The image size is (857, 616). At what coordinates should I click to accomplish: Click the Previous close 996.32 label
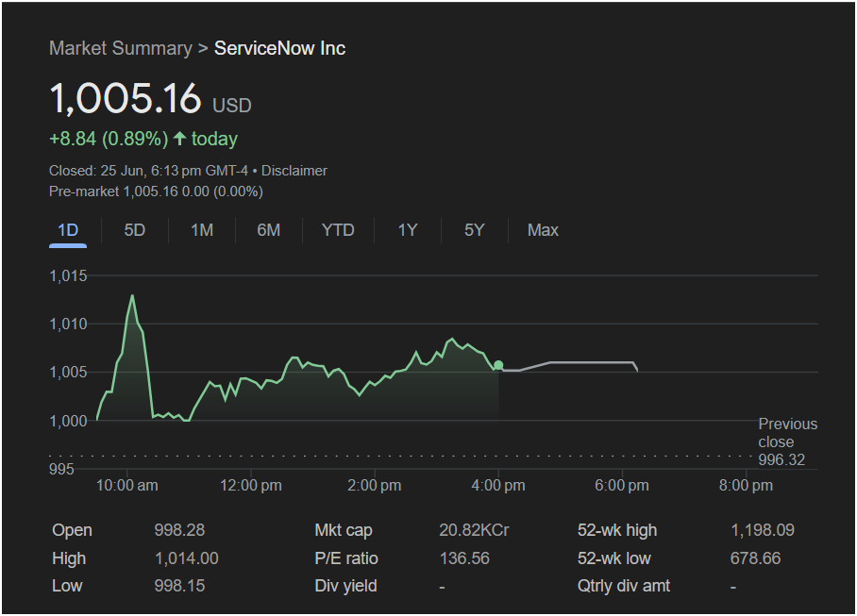coord(787,441)
